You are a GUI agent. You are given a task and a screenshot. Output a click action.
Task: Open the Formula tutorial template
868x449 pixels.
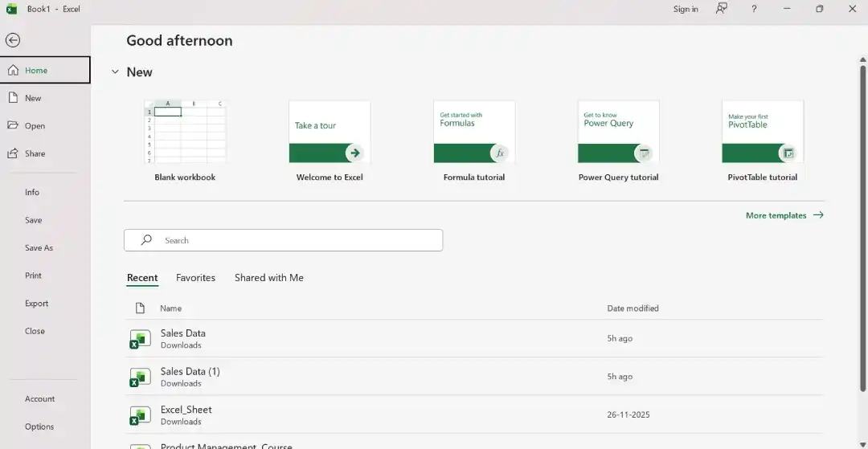point(474,132)
